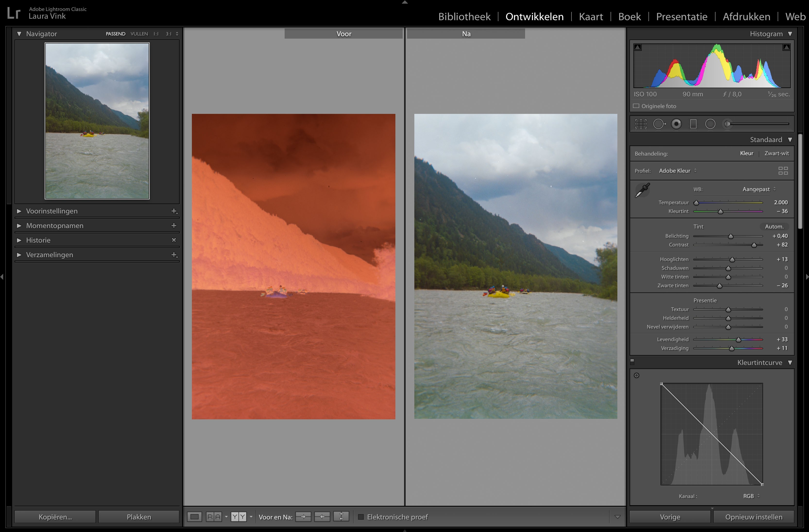809x532 pixels.
Task: Click the Navigator preview thumbnail
Action: [x=97, y=121]
